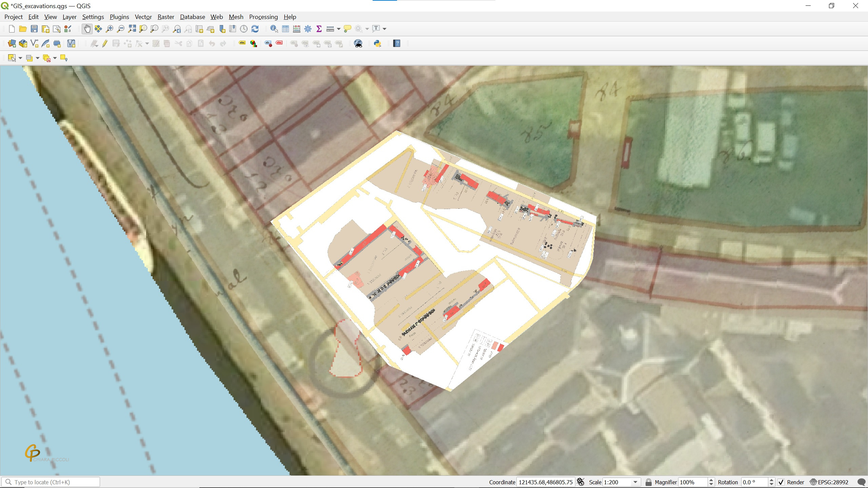Viewport: 868px width, 488px height.
Task: Expand the Text Annotation dropdown arrow
Action: [x=384, y=29]
